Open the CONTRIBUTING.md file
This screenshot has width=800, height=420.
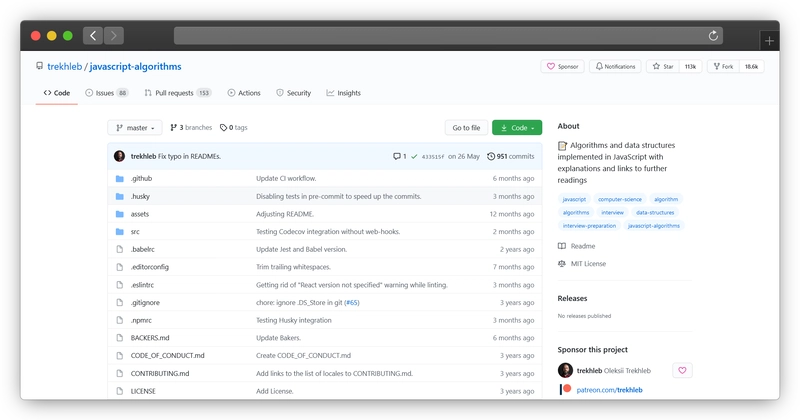coord(160,374)
